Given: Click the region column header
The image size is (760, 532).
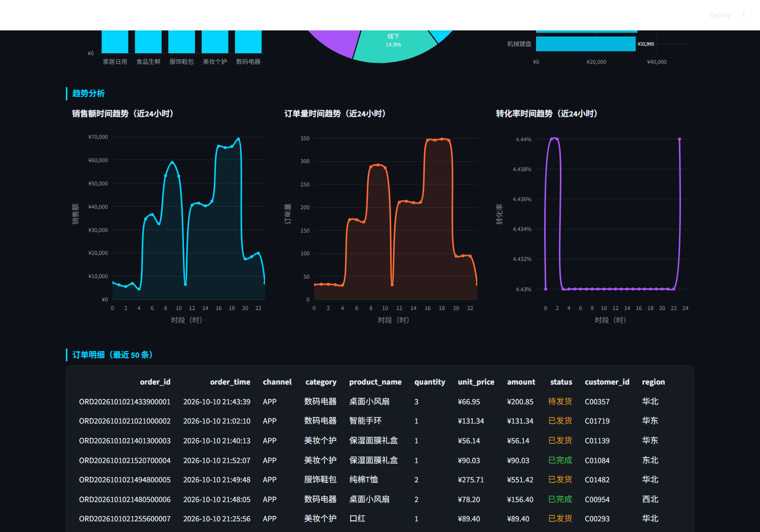Looking at the screenshot, I should click(x=653, y=382).
